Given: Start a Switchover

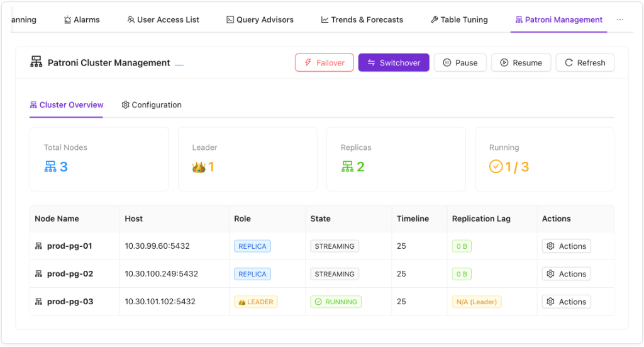Looking at the screenshot, I should 394,62.
